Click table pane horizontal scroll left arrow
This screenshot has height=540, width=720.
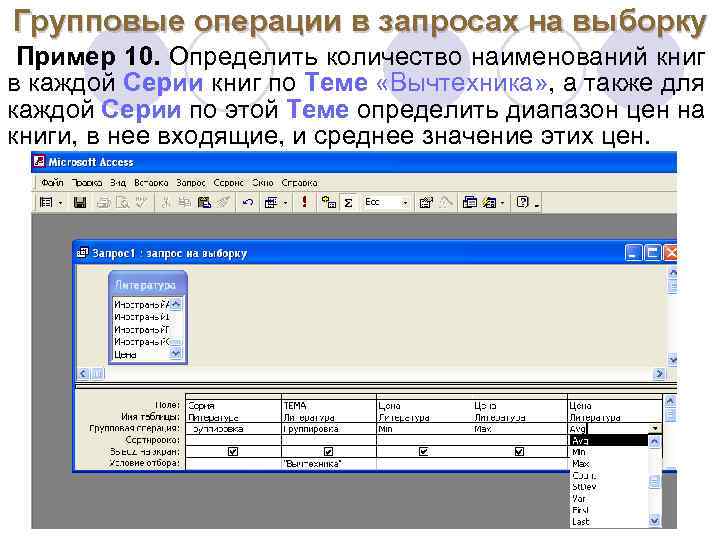pyautogui.click(x=83, y=374)
